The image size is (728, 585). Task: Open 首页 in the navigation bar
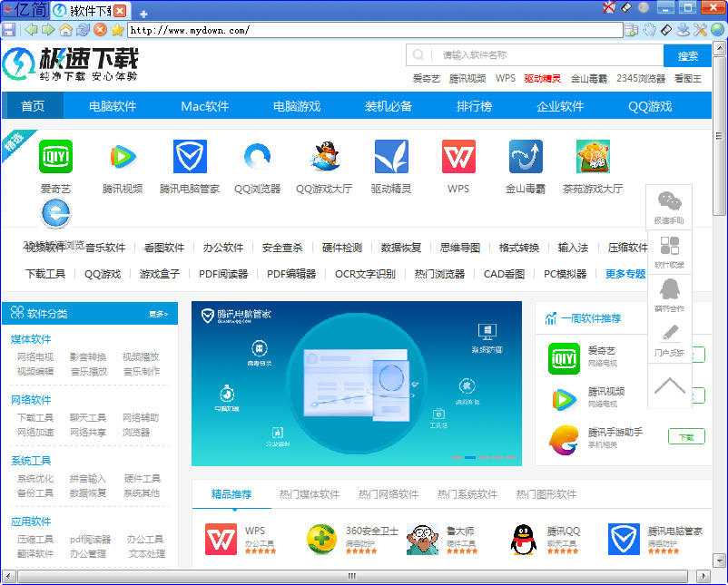(x=33, y=106)
